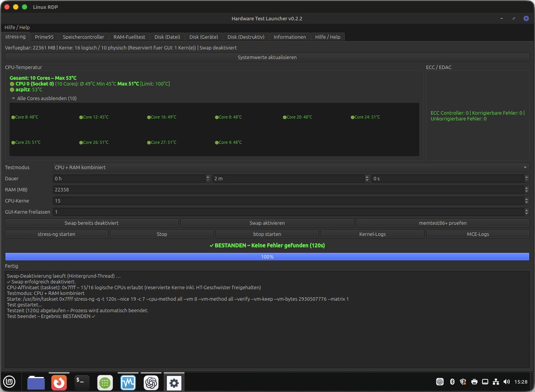535x392 pixels.
Task: Click the display tray icon
Action: pos(485,382)
